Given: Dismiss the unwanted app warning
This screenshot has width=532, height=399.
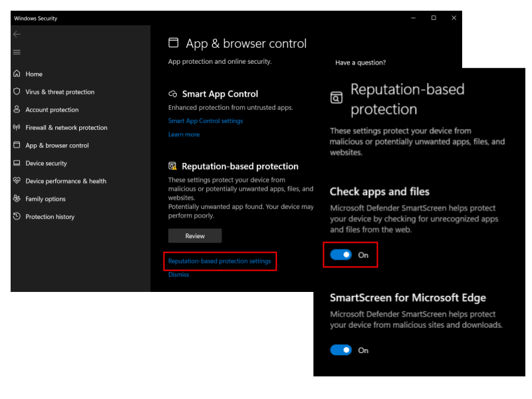Looking at the screenshot, I should pyautogui.click(x=178, y=275).
